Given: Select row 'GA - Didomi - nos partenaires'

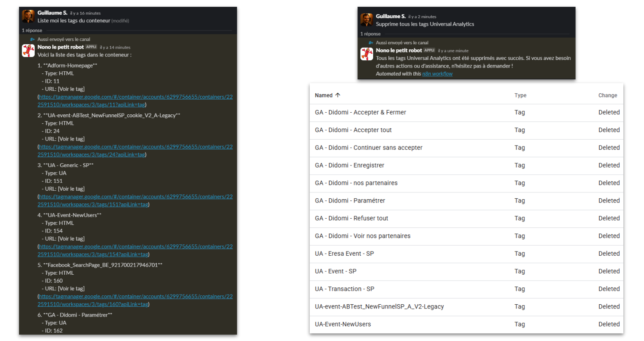Looking at the screenshot, I should [467, 184].
